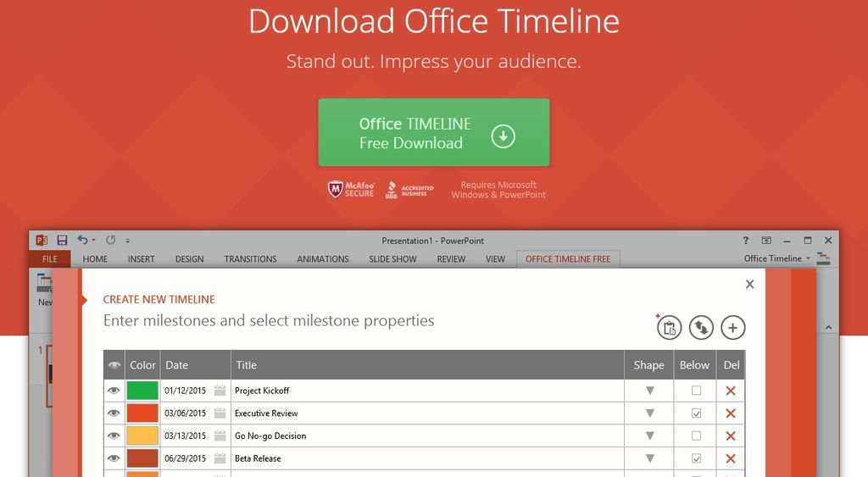This screenshot has width=868, height=477.
Task: Change the brown color of Beta Release
Action: (x=142, y=458)
